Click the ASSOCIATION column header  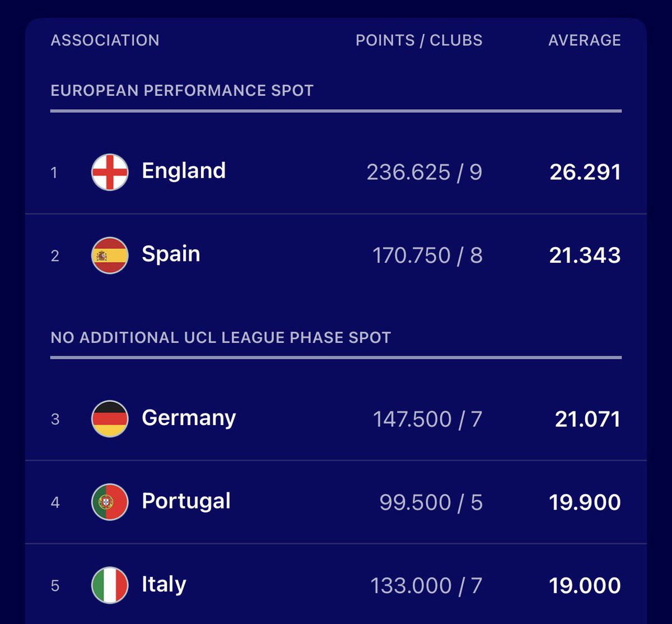pyautogui.click(x=105, y=40)
